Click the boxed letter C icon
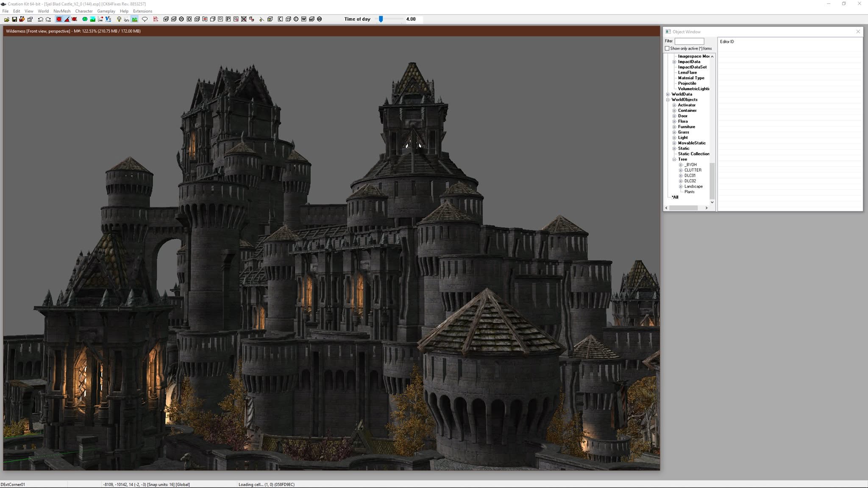Screen dimensions: 868x488 (280, 19)
